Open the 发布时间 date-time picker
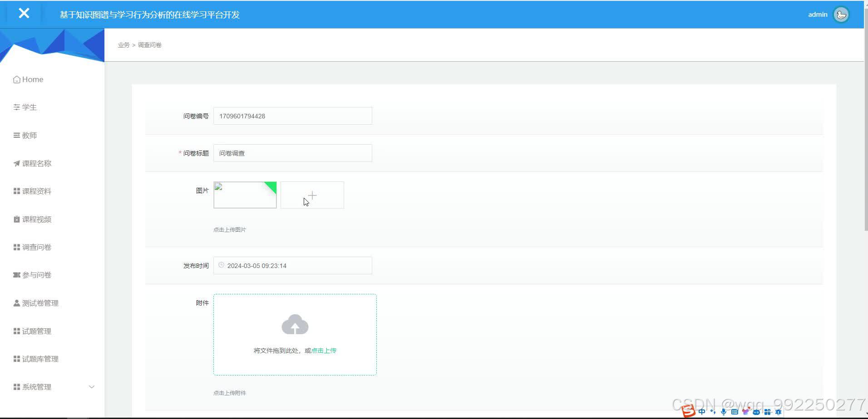Viewport: 868px width, 419px height. (x=293, y=266)
